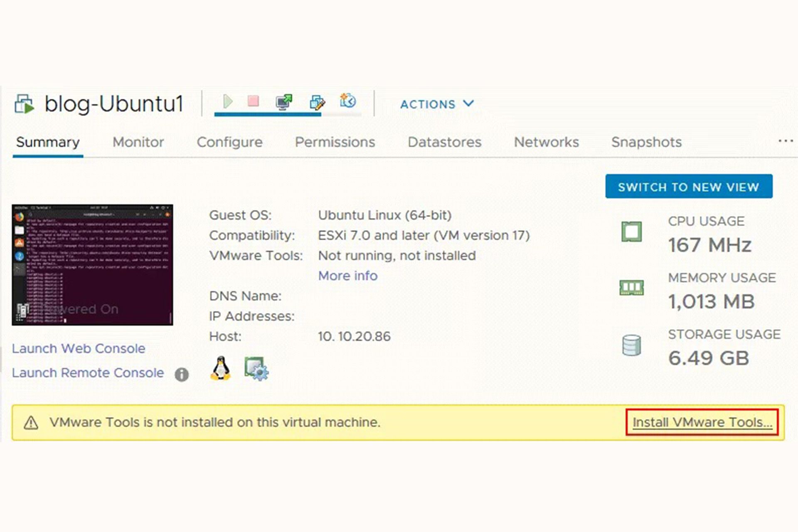Screen dimensions: 798x532
Task: Click the Open Console icon
Action: pos(283,102)
